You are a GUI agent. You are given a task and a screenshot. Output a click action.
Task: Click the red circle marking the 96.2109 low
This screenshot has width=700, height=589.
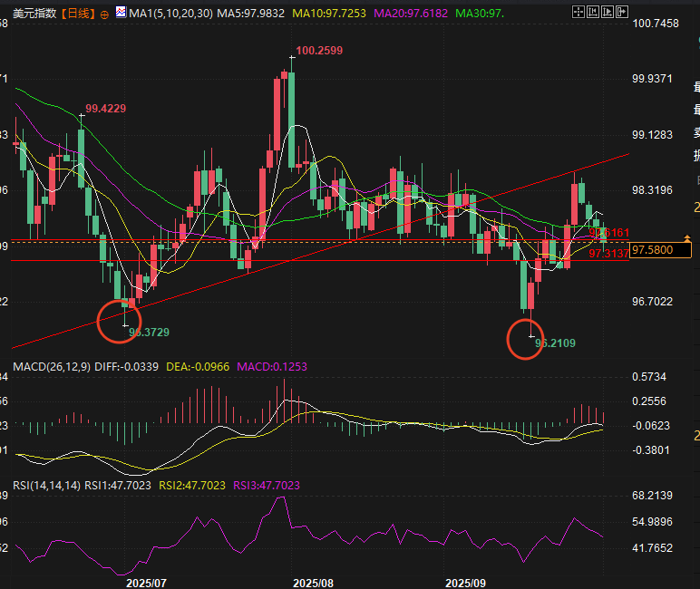pos(525,338)
